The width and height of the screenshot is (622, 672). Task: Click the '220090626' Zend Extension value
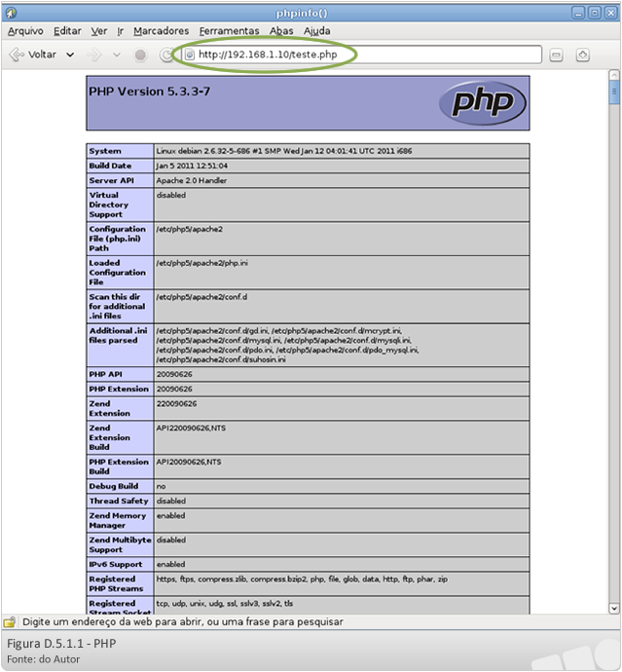point(176,404)
